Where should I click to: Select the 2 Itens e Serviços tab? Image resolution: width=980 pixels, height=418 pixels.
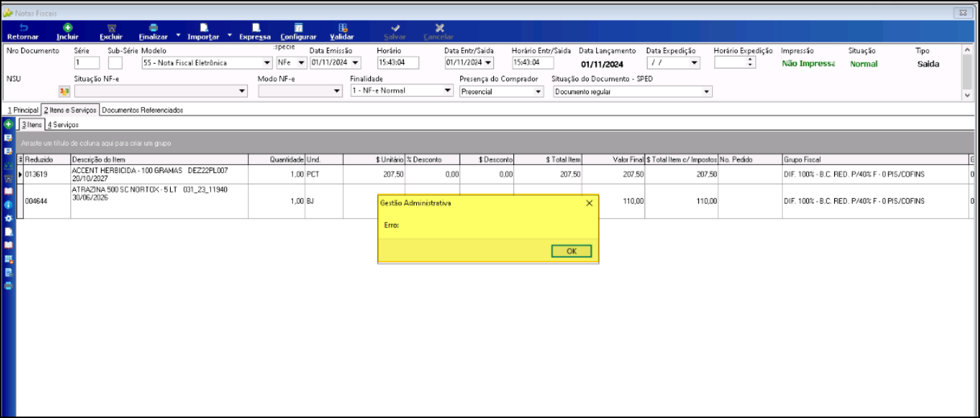tap(70, 111)
